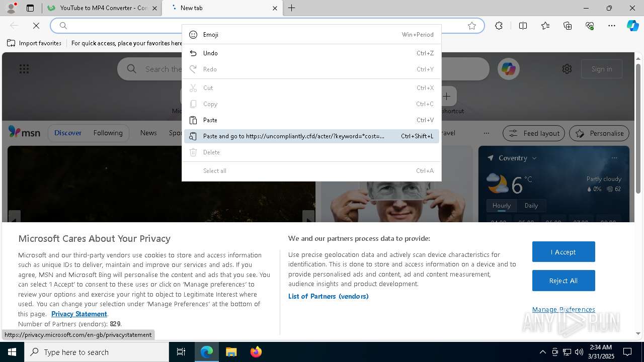The width and height of the screenshot is (644, 362).
Task: Switch weather to the Hourly tab
Action: (x=502, y=205)
